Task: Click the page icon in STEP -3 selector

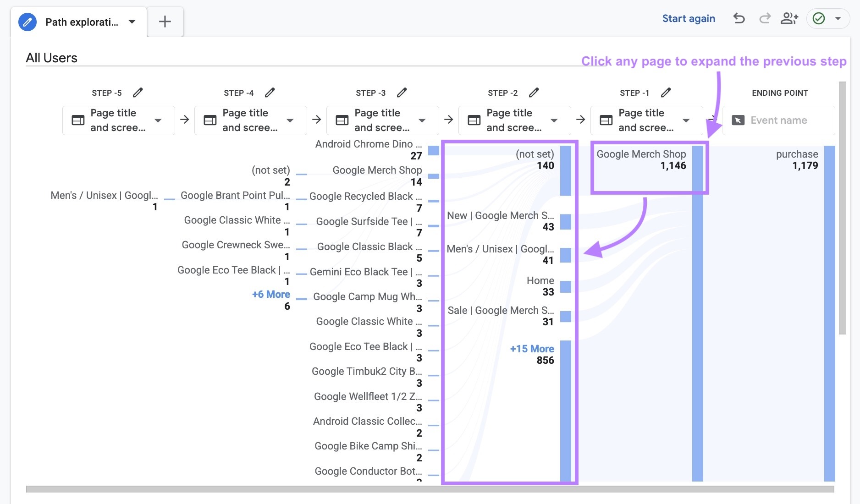Action: click(x=342, y=120)
